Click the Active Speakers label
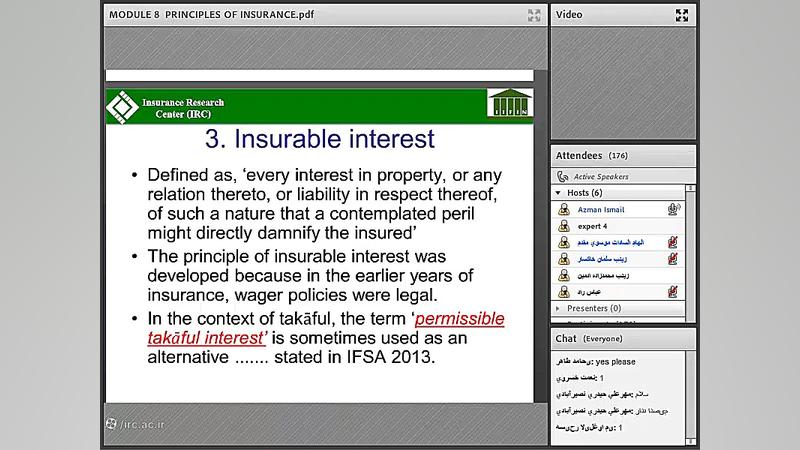The width and height of the screenshot is (800, 450). [601, 177]
